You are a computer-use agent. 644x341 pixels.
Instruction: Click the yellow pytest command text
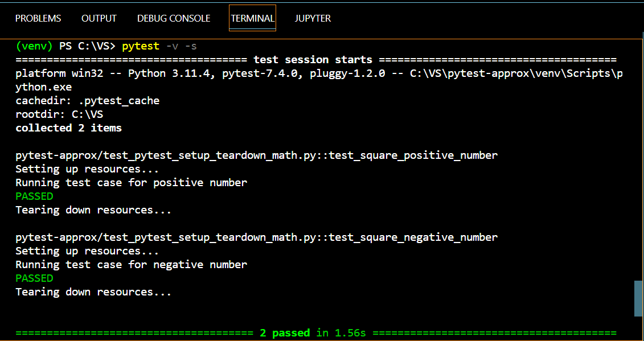(x=141, y=46)
